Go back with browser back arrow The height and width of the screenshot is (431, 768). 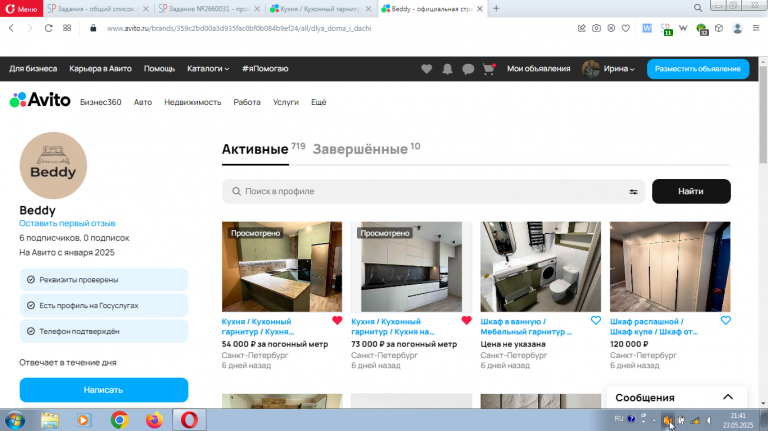click(x=11, y=28)
